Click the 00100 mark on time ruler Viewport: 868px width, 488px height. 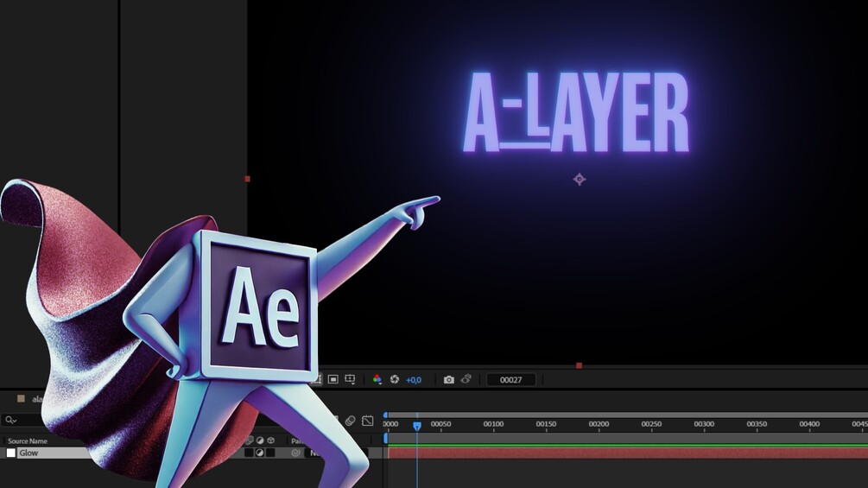pyautogui.click(x=493, y=424)
